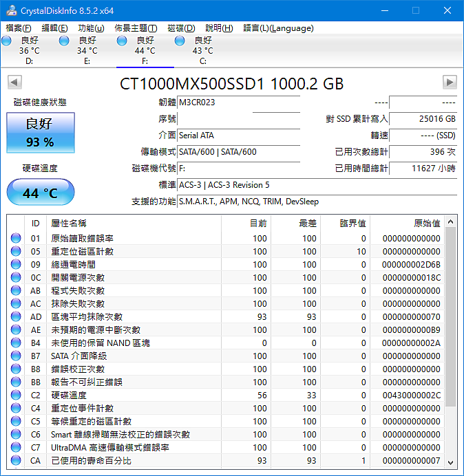Click the ACS-3 | ACS-3 Revision 5 standard field
The width and height of the screenshot is (464, 476).
point(317,185)
